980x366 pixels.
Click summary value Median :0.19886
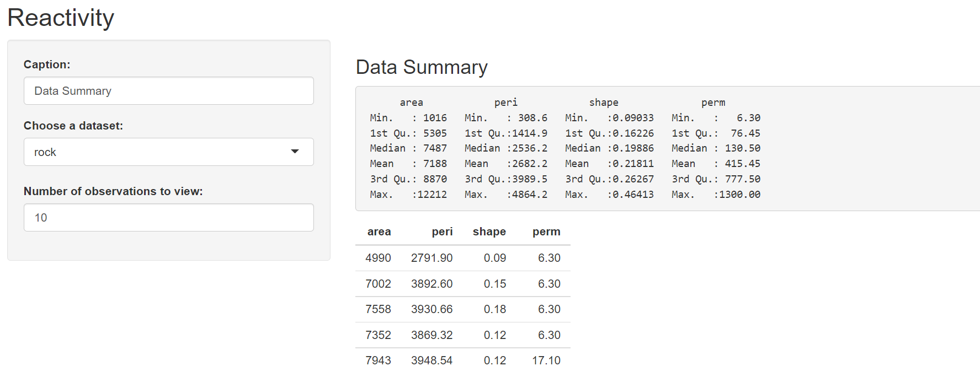tap(609, 148)
